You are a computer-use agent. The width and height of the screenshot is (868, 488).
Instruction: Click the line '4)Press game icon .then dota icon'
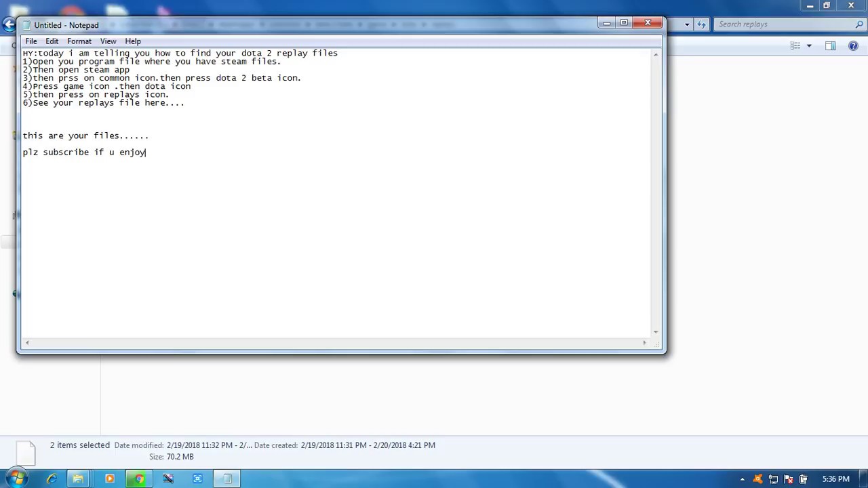click(106, 86)
